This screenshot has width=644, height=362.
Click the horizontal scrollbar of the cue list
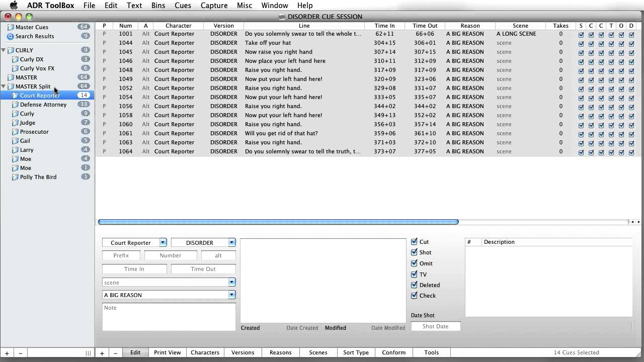[278, 222]
